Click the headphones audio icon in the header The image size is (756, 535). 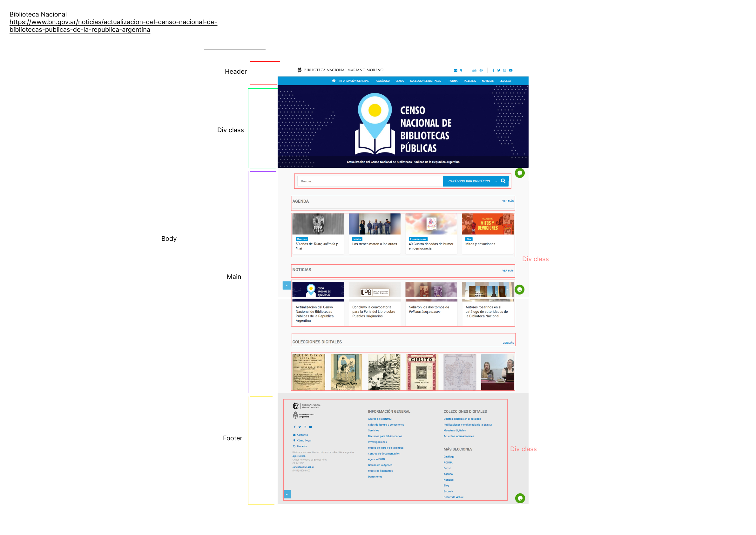[x=481, y=71]
